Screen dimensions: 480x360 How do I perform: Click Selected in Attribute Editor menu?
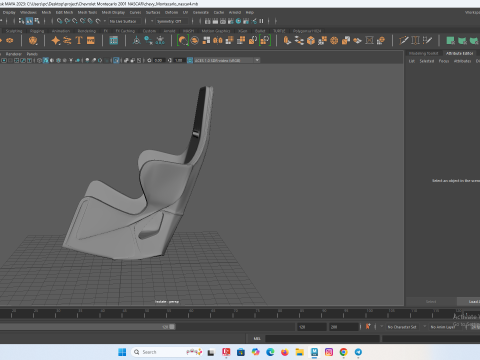click(427, 61)
